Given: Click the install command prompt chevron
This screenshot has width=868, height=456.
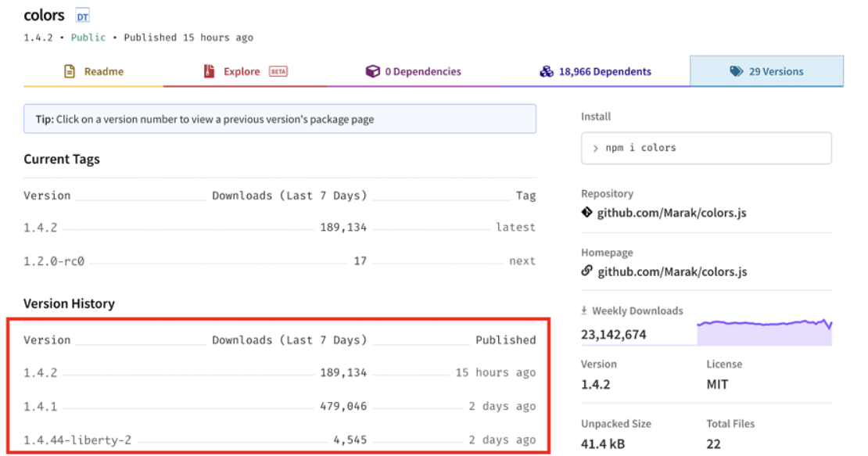Looking at the screenshot, I should pos(596,149).
